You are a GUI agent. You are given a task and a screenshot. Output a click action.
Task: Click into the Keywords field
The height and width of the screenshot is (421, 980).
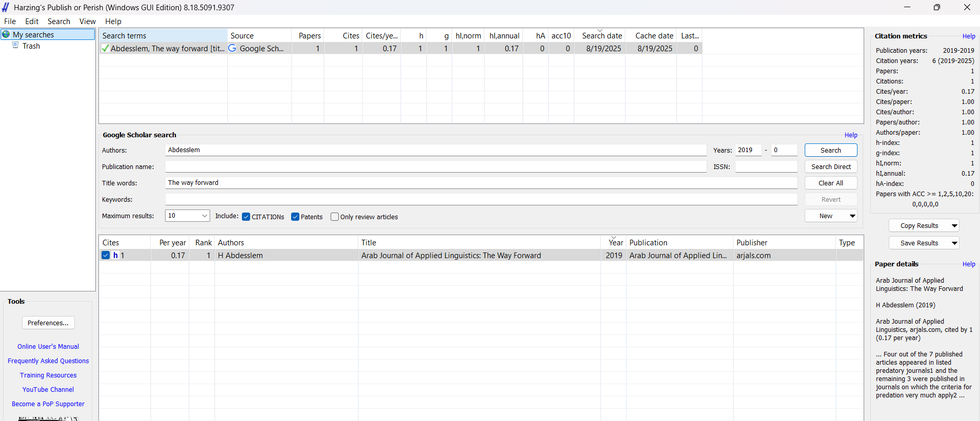481,199
